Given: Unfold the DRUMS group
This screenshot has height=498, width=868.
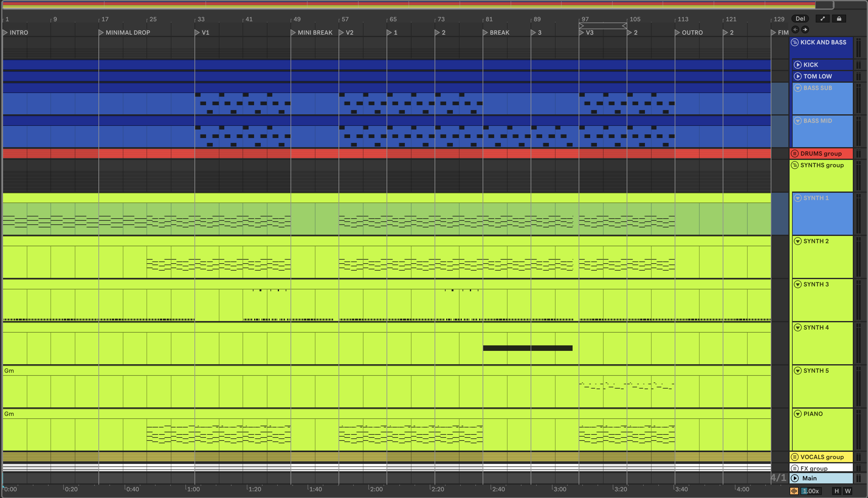Looking at the screenshot, I should [795, 154].
